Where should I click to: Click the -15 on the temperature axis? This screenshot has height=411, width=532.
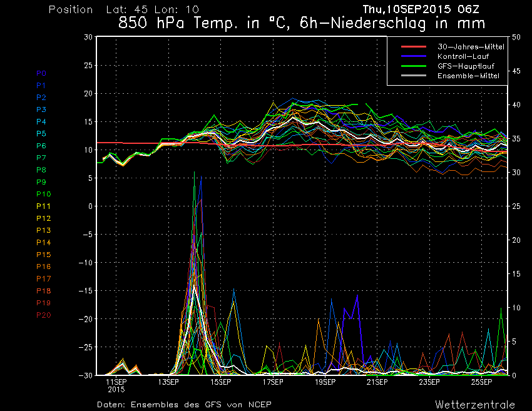[x=86, y=291]
